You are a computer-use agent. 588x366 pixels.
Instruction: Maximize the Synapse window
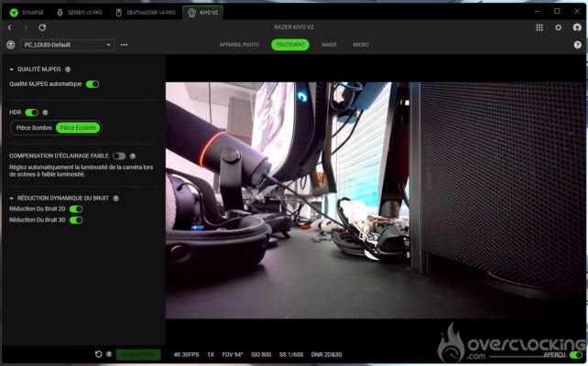[557, 12]
